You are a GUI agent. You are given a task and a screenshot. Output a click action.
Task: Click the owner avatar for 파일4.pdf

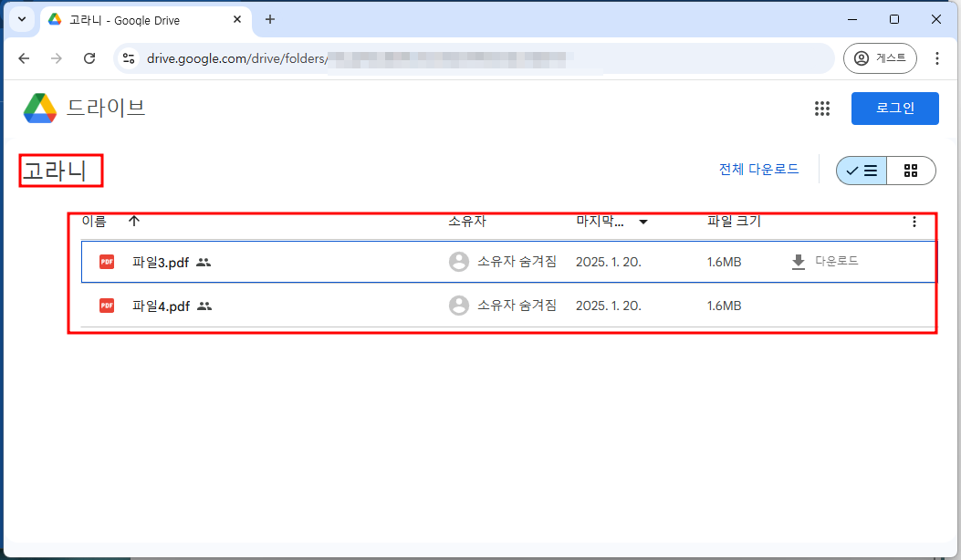pyautogui.click(x=459, y=306)
